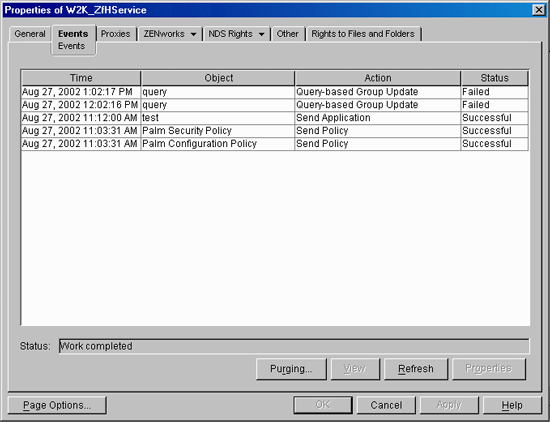Click the Send Application action cell
This screenshot has width=550, height=422.
coord(377,118)
